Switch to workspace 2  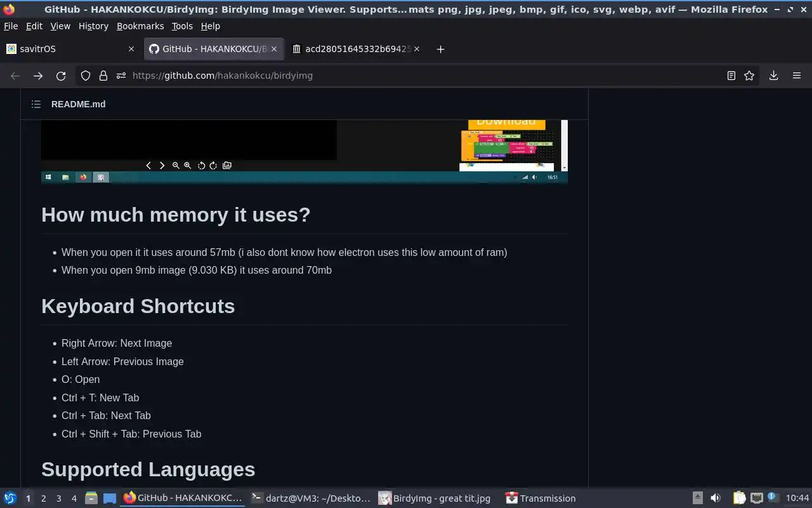pos(43,498)
